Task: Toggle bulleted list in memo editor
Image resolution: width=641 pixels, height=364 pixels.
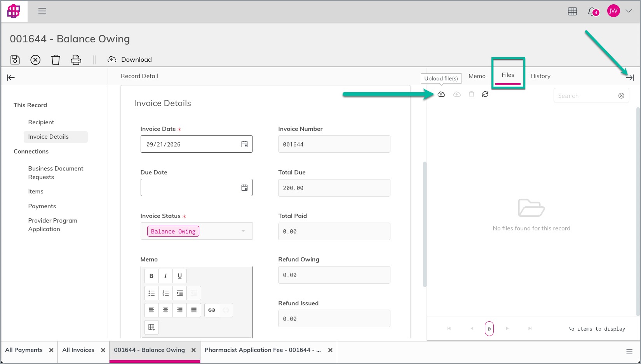Action: (x=152, y=293)
